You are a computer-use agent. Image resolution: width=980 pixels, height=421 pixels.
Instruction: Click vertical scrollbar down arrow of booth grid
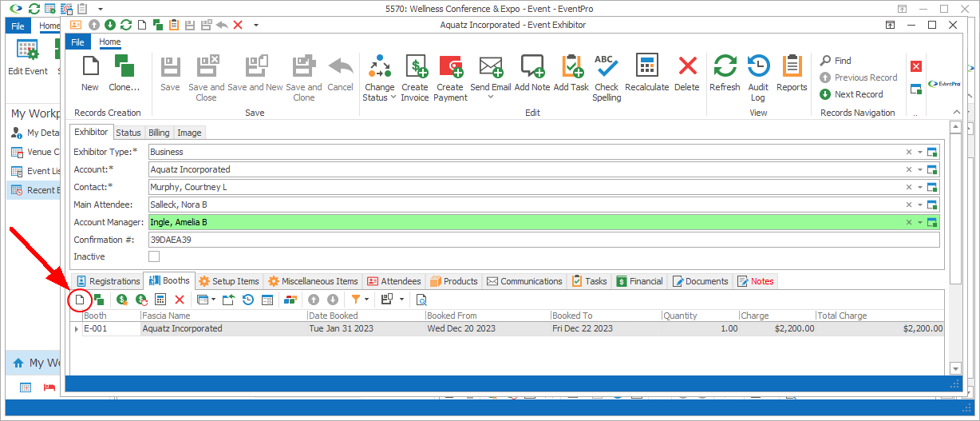(x=955, y=367)
